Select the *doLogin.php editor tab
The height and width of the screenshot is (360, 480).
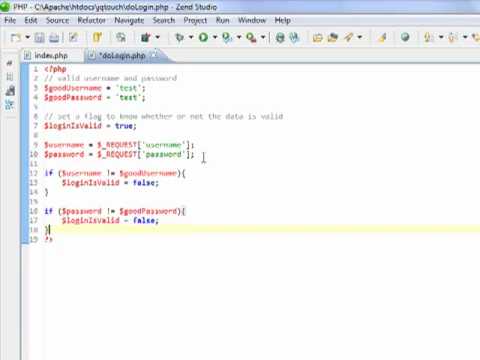click(122, 55)
